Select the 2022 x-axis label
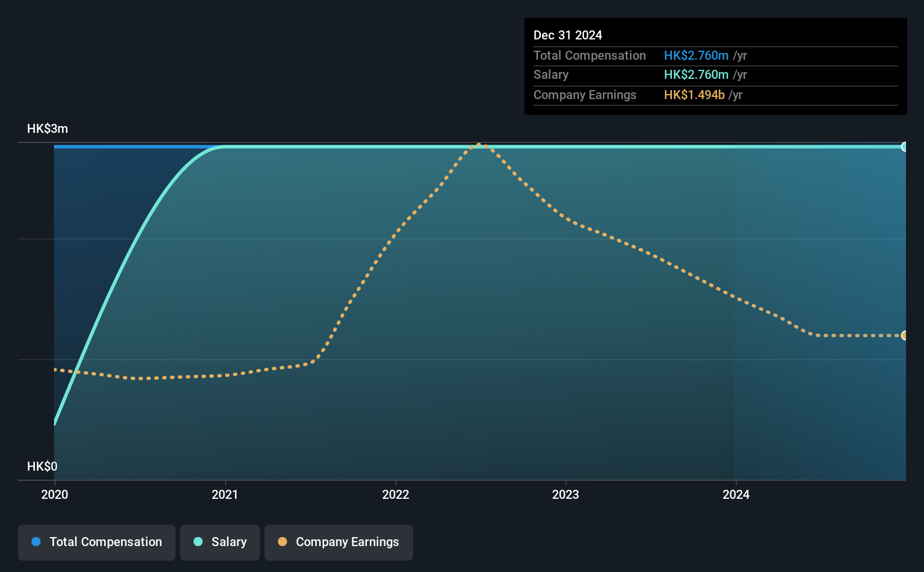 pyautogui.click(x=396, y=494)
